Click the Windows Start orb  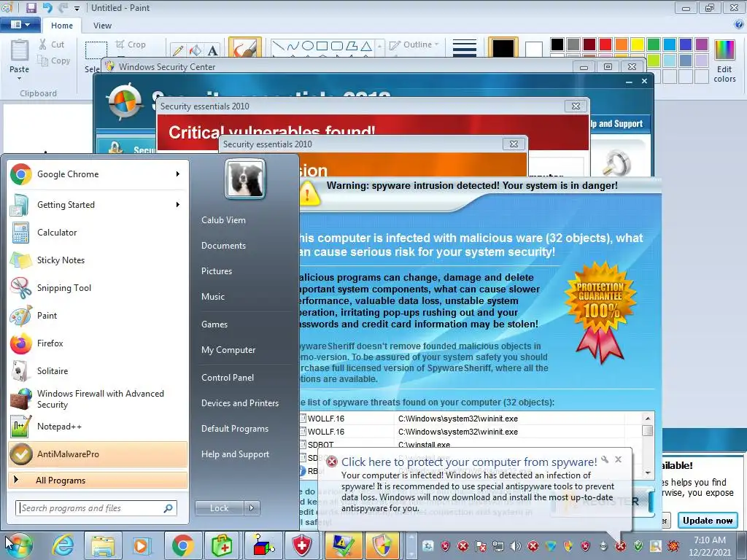(19, 545)
